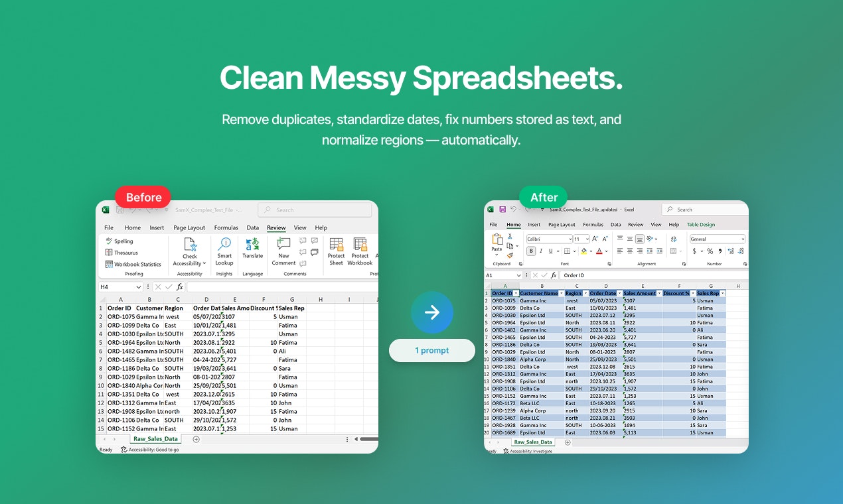Click the blue arrow button between spreadsheets

[432, 312]
